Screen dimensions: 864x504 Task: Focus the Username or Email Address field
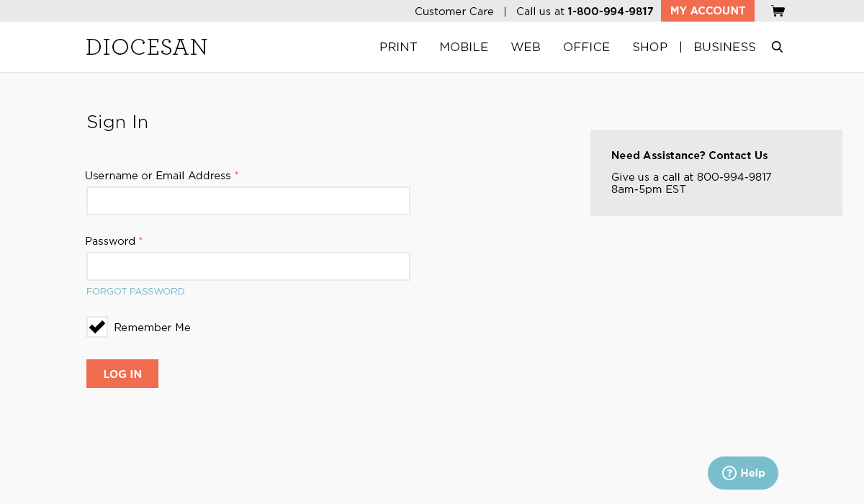[248, 201]
